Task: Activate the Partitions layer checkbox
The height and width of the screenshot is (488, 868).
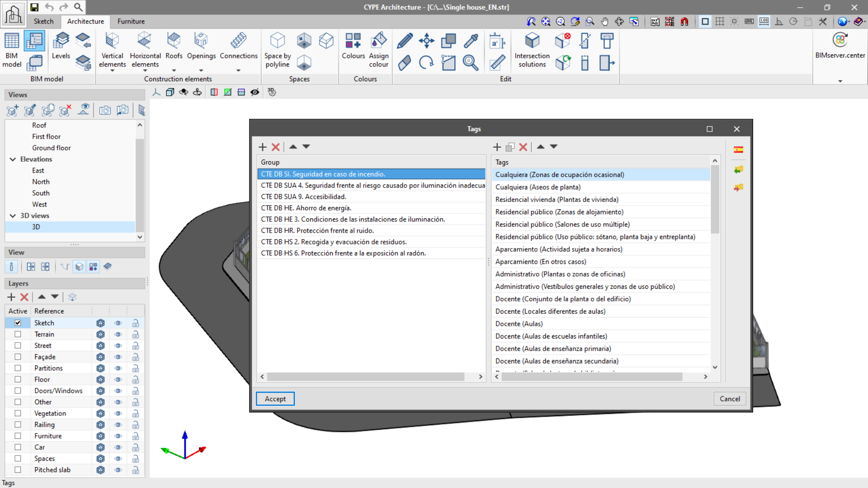Action: pyautogui.click(x=18, y=368)
